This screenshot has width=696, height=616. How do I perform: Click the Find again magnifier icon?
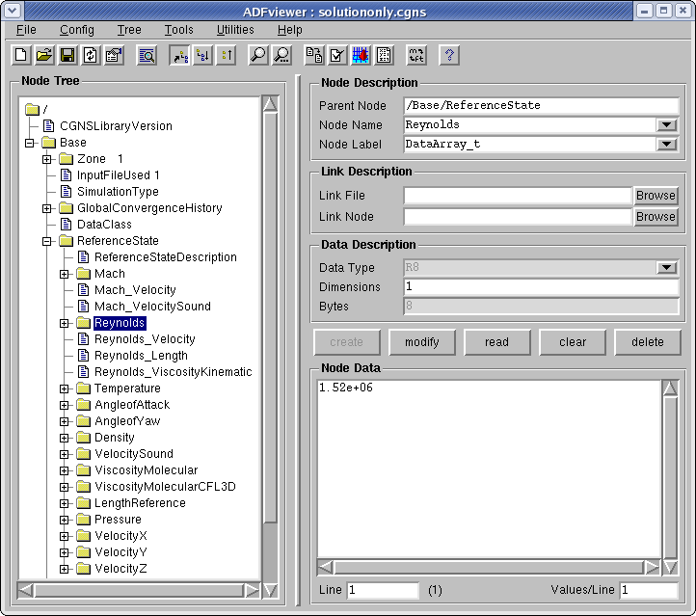(x=281, y=56)
